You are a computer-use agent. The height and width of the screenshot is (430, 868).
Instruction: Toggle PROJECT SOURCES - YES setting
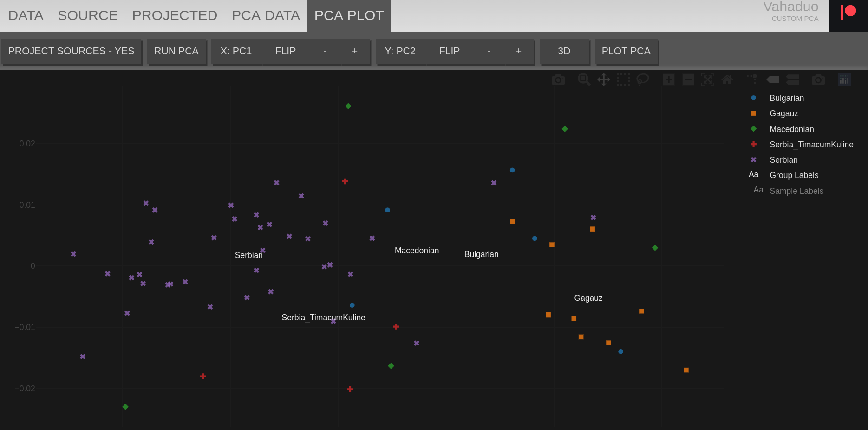point(71,51)
